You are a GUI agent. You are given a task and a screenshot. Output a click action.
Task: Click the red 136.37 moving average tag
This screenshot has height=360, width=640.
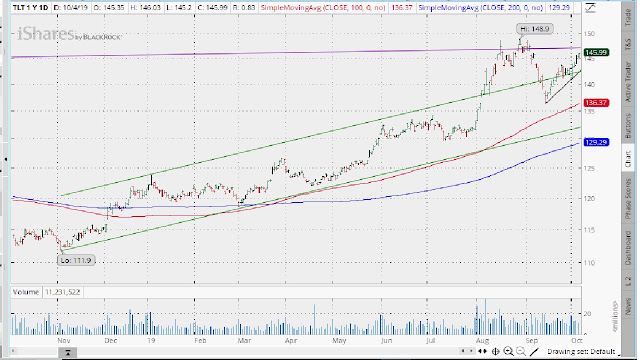(596, 103)
